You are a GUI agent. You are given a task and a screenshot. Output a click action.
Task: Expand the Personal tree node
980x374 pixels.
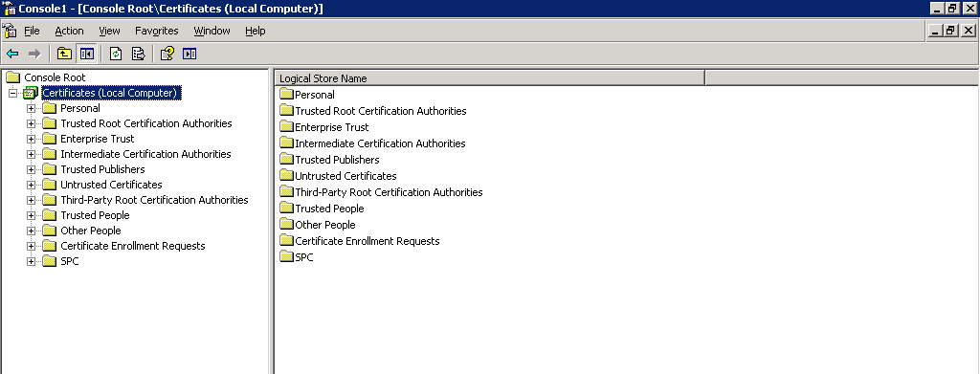[31, 108]
